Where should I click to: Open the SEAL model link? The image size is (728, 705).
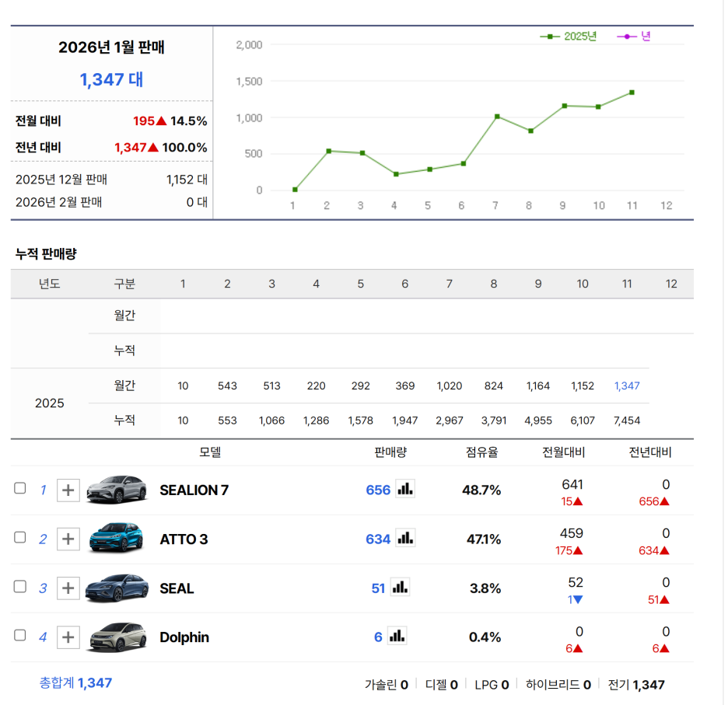pyautogui.click(x=177, y=588)
